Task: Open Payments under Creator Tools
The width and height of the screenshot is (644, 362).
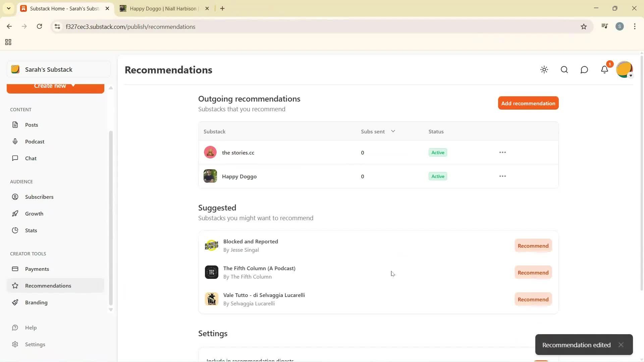Action: click(x=37, y=269)
